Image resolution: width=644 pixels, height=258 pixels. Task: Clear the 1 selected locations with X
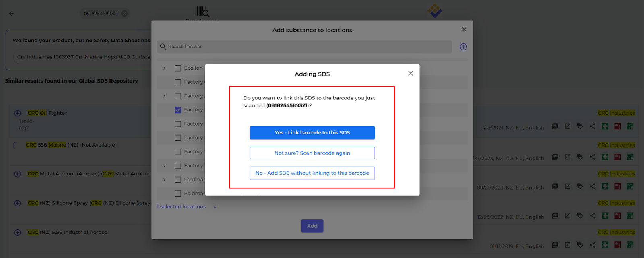tap(215, 207)
